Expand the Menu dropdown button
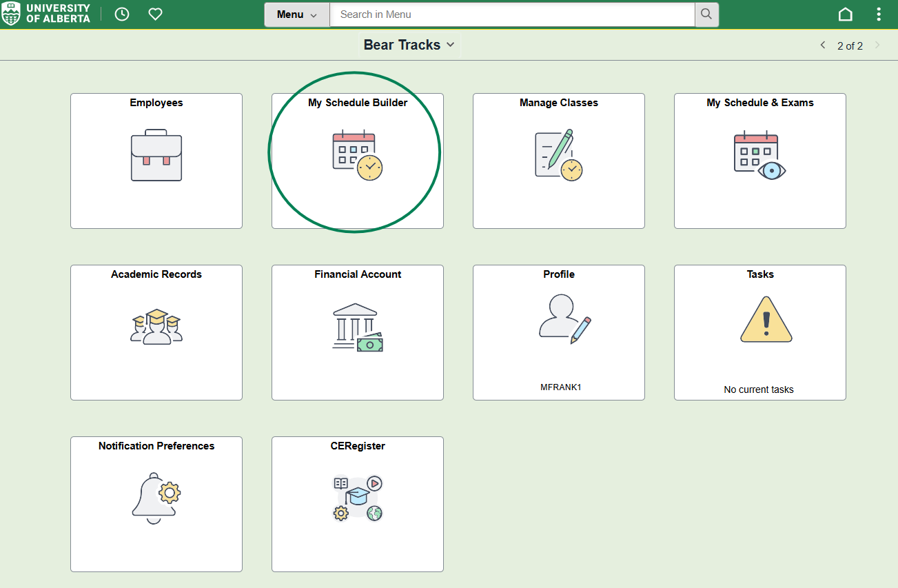Viewport: 898px width, 588px height. point(297,14)
